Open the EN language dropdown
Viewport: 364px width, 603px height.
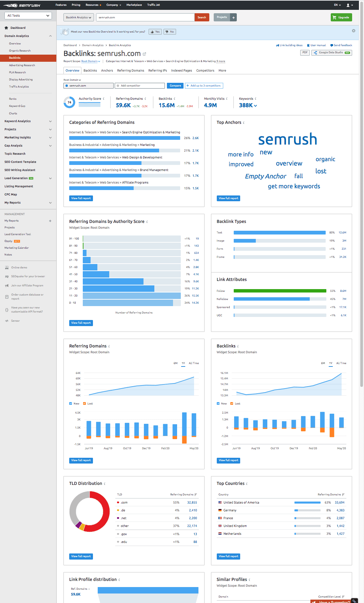(x=337, y=5)
